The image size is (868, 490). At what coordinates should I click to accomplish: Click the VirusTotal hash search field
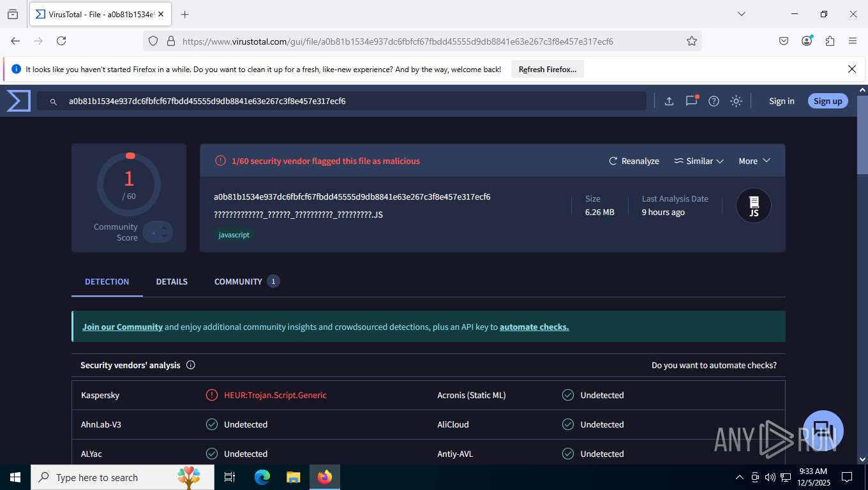pyautogui.click(x=341, y=101)
